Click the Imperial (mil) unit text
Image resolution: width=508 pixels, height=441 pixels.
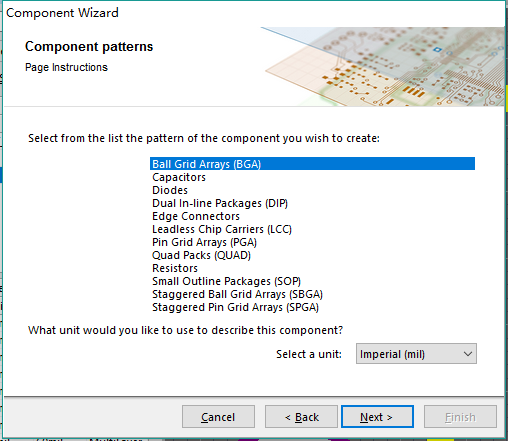pyautogui.click(x=392, y=354)
